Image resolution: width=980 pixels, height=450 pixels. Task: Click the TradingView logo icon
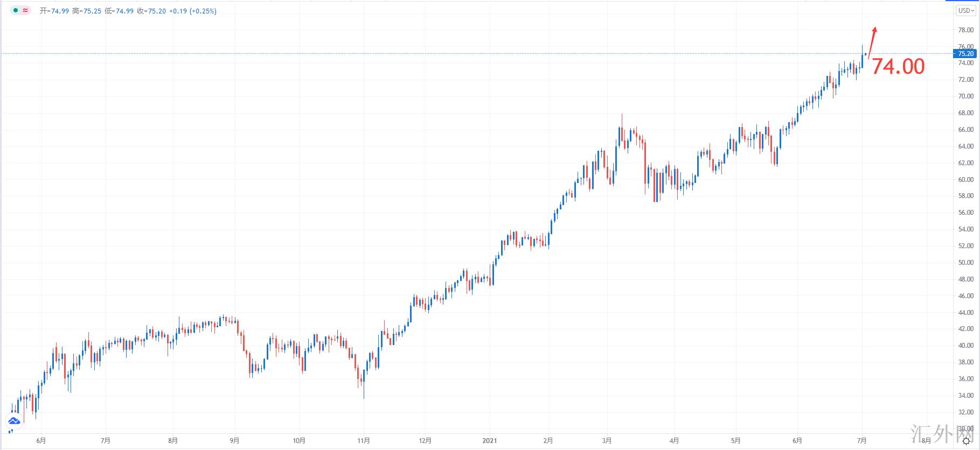point(14,420)
